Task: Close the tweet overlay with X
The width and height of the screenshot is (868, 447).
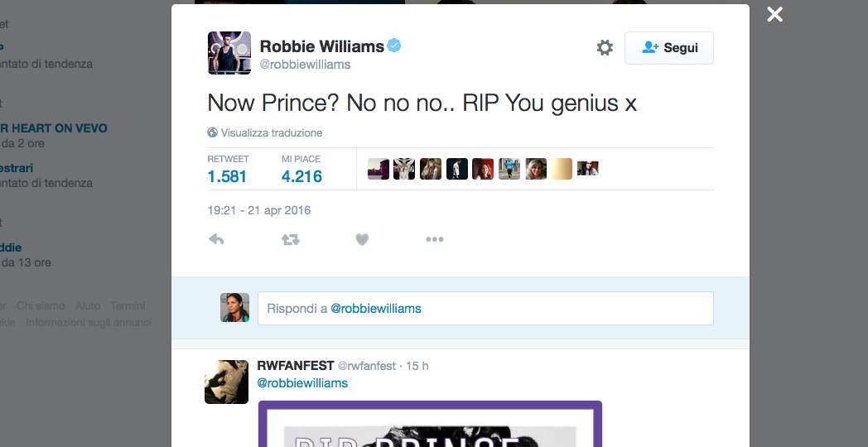Action: pos(774,14)
